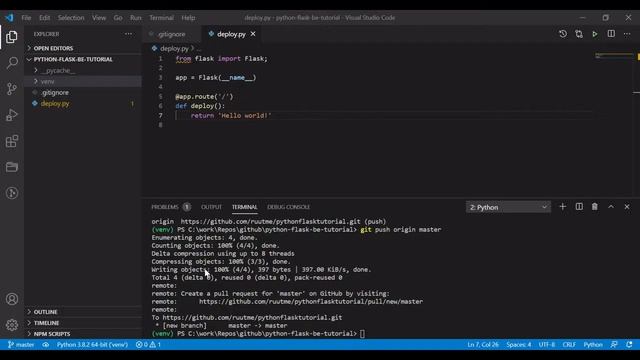This screenshot has width=640, height=360.
Task: Open the Go menu
Action: 118,18
